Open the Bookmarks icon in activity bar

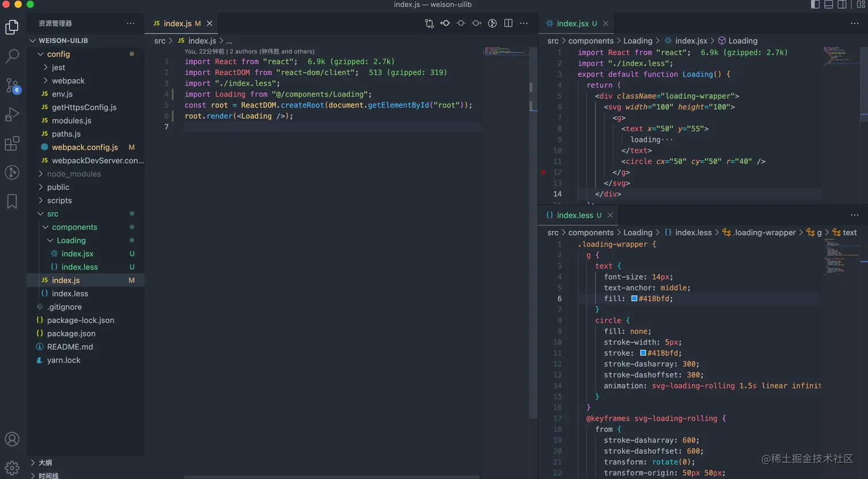12,202
